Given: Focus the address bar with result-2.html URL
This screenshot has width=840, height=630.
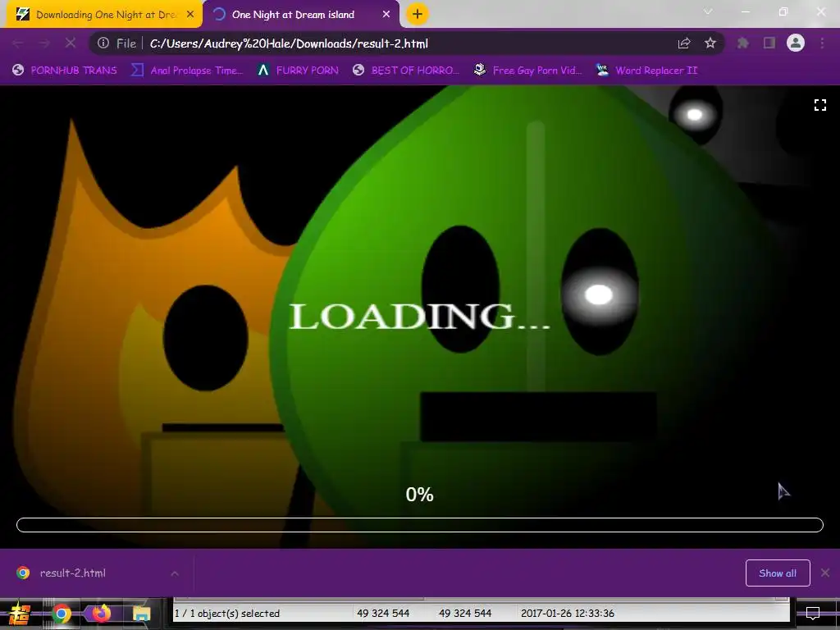Looking at the screenshot, I should [x=289, y=43].
